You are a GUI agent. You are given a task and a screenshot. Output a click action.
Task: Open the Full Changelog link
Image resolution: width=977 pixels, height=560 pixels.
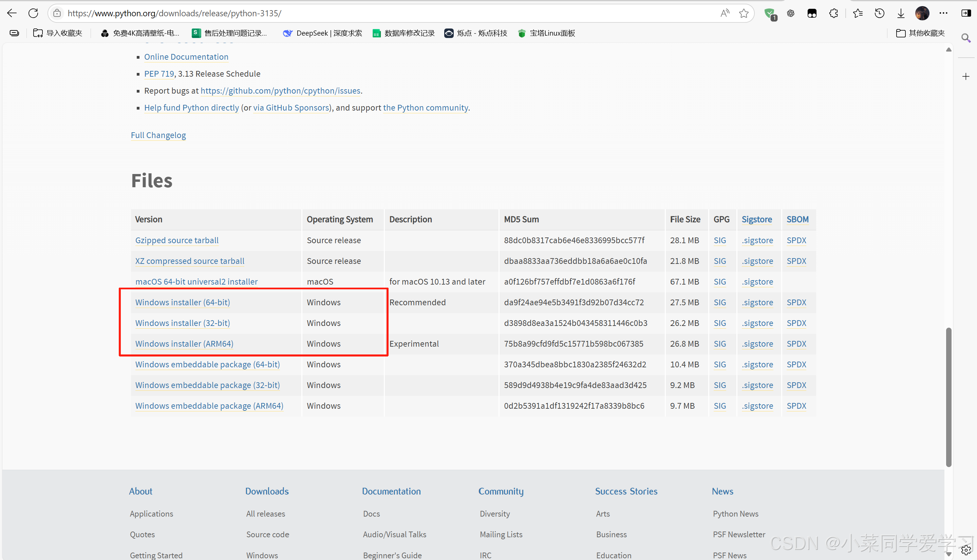point(158,135)
